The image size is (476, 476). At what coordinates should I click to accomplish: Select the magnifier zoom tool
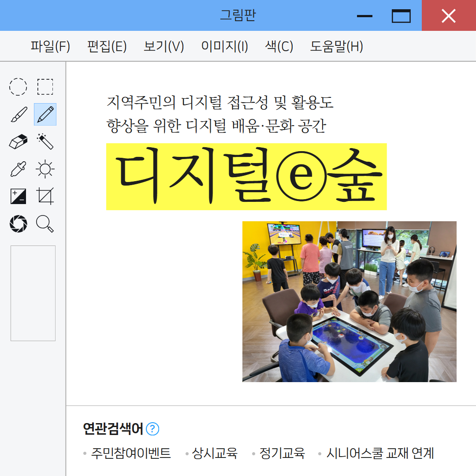click(x=45, y=224)
